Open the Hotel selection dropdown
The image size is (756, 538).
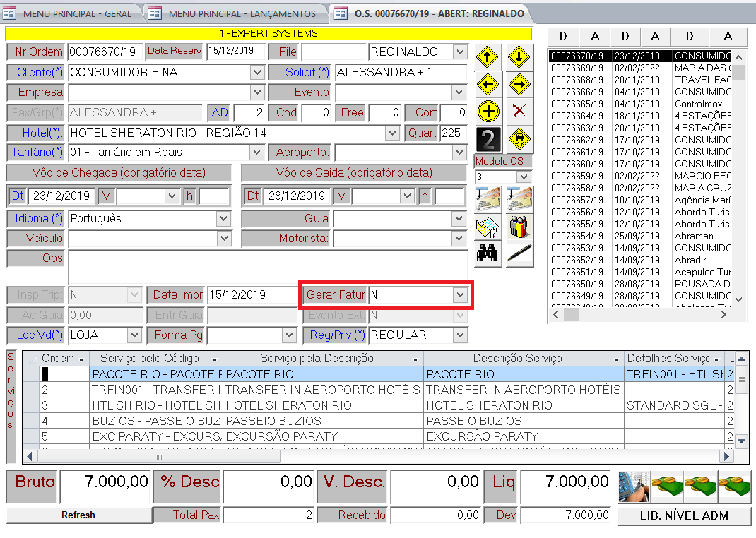(x=393, y=133)
